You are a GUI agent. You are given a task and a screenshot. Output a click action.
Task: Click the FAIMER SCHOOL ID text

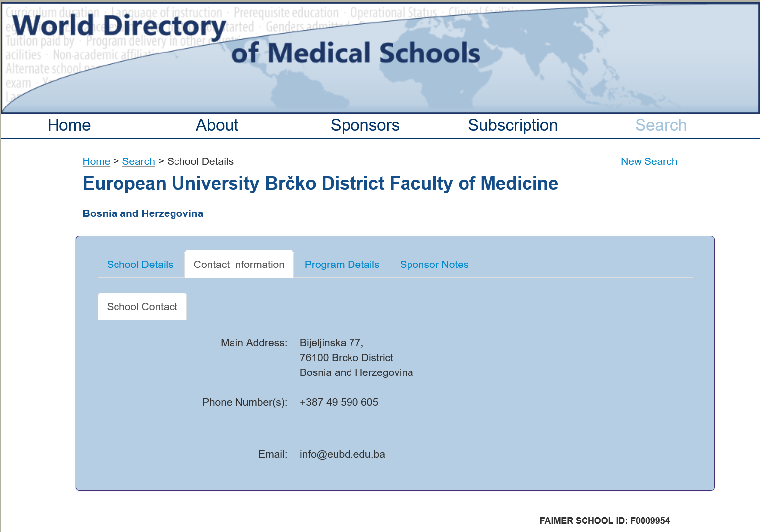605,521
